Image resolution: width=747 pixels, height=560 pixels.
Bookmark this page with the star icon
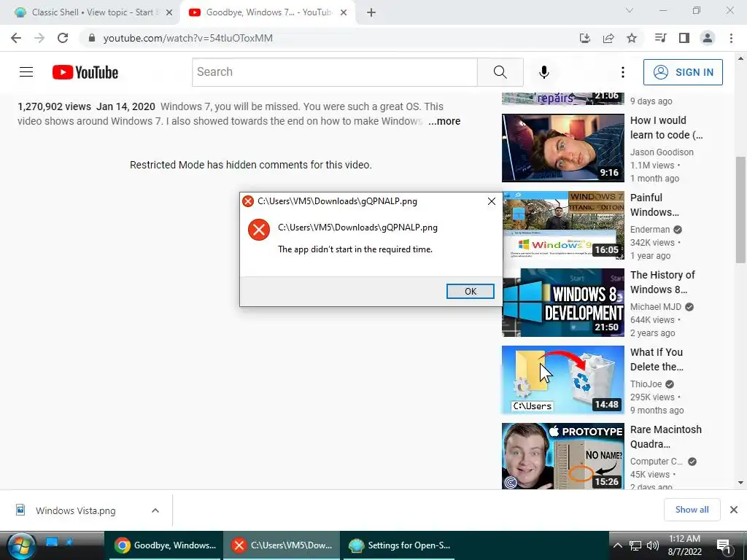[632, 38]
